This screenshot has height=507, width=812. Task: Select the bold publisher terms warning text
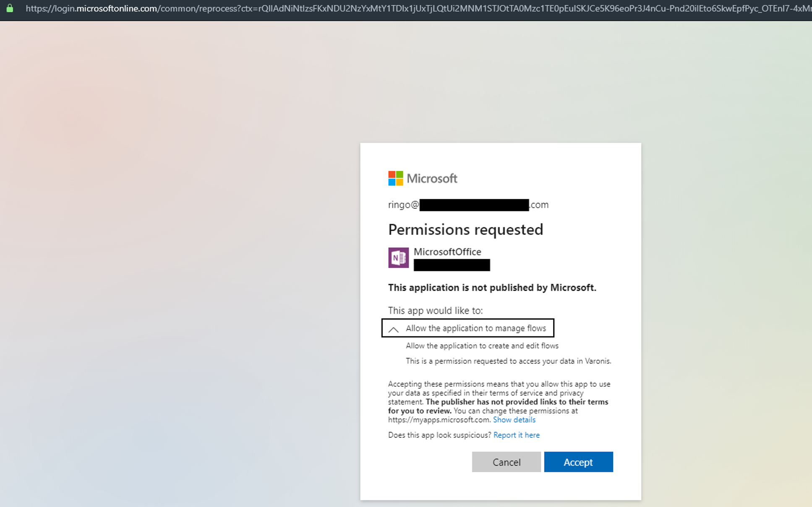(498, 406)
